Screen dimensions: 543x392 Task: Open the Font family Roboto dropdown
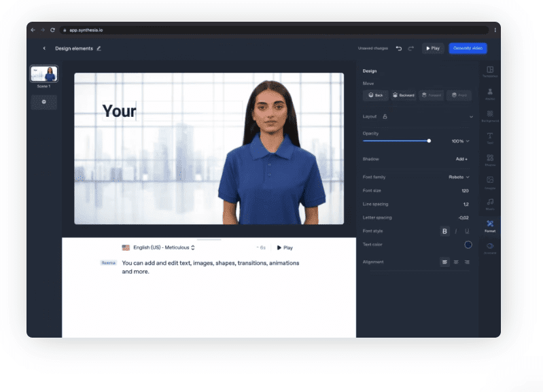point(459,177)
